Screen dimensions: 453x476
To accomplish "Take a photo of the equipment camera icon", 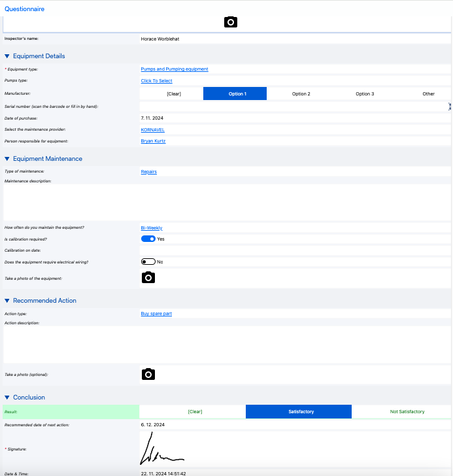I will [148, 278].
